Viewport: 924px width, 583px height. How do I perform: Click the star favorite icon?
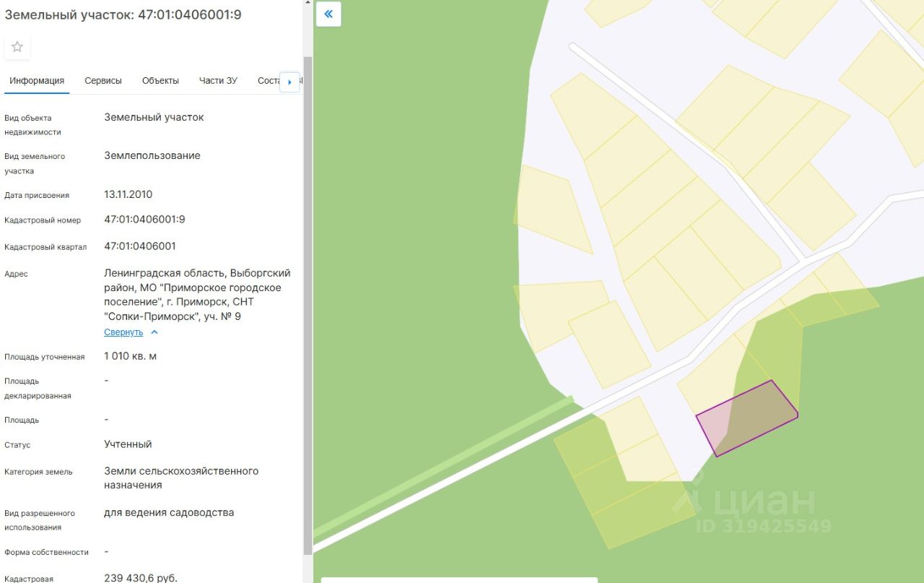click(x=17, y=47)
